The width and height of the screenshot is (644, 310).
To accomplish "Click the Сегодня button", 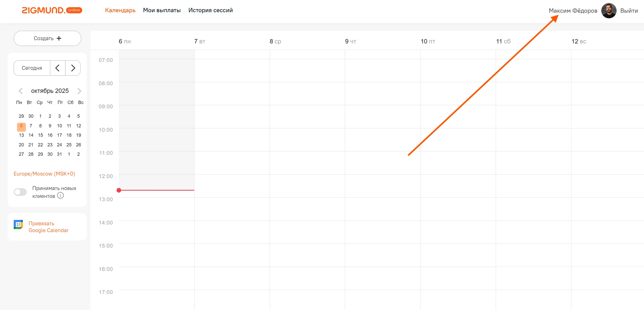I will 32,68.
